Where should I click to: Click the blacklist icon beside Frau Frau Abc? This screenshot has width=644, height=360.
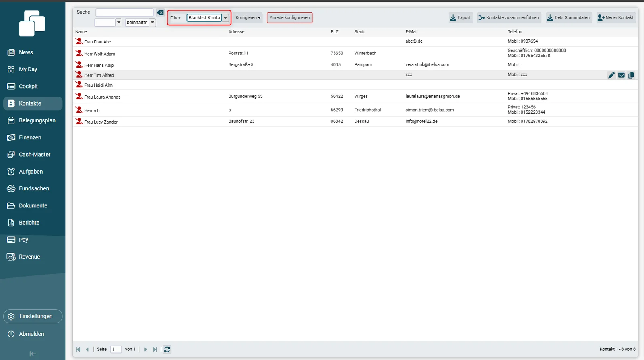[x=79, y=41]
